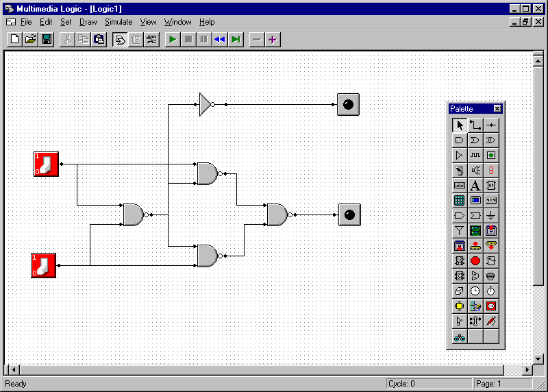Pick the wire drawing tool

475,125
